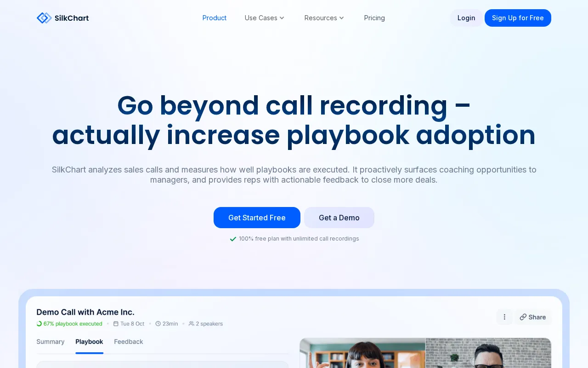The width and height of the screenshot is (588, 368).
Task: Expand the Use Cases dropdown
Action: pos(265,18)
